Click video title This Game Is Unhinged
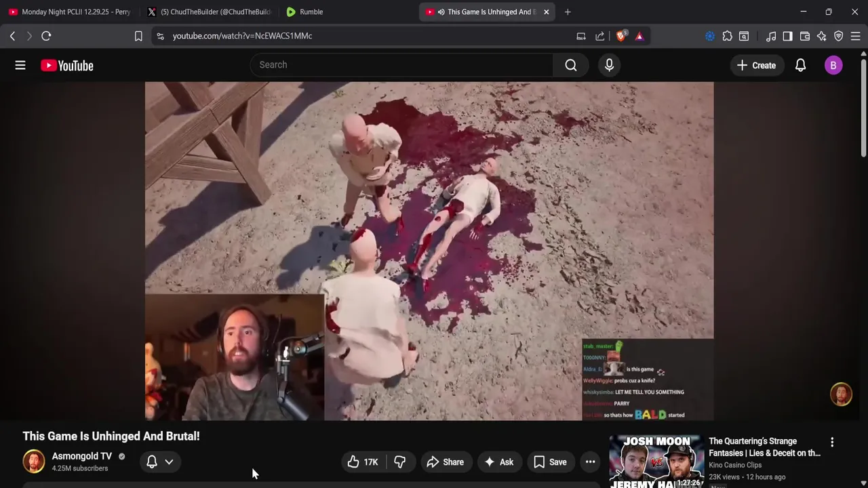Viewport: 868px width, 488px height. [111, 436]
